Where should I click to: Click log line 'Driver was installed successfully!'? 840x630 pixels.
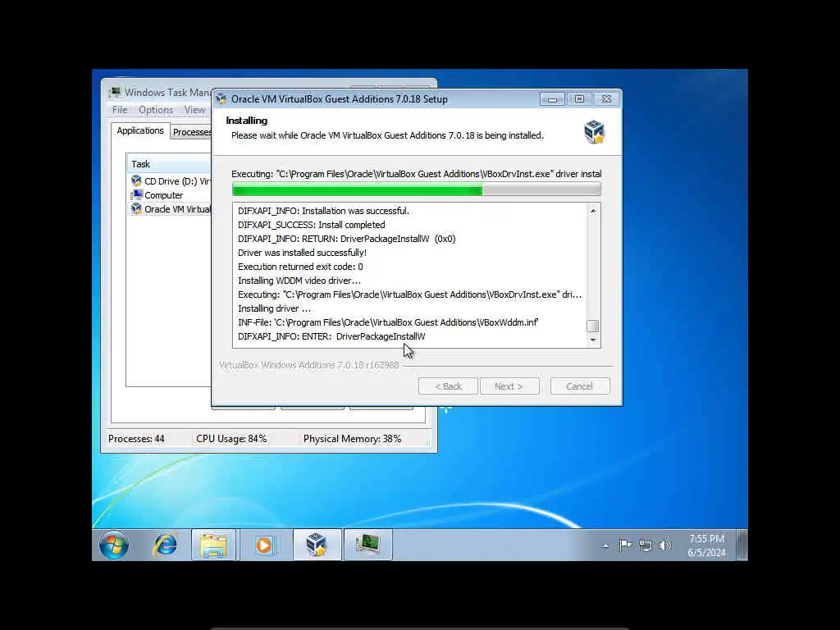tap(302, 253)
